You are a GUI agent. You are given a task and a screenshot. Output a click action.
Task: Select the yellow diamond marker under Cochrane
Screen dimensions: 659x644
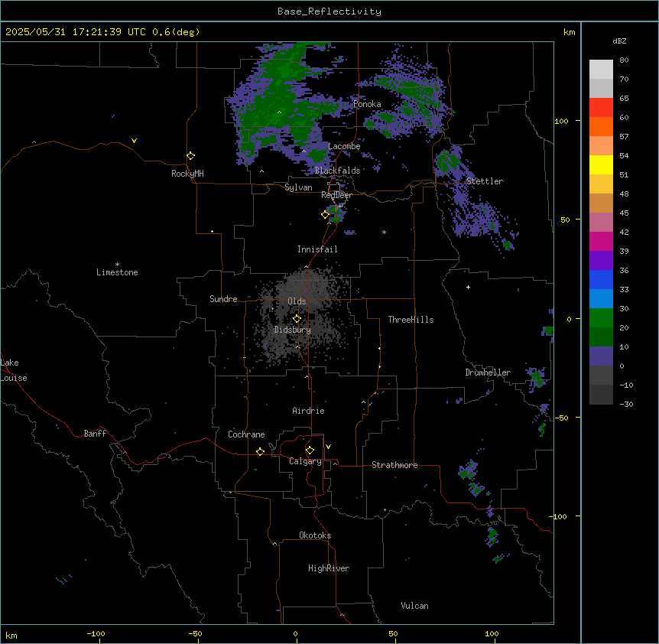click(260, 452)
